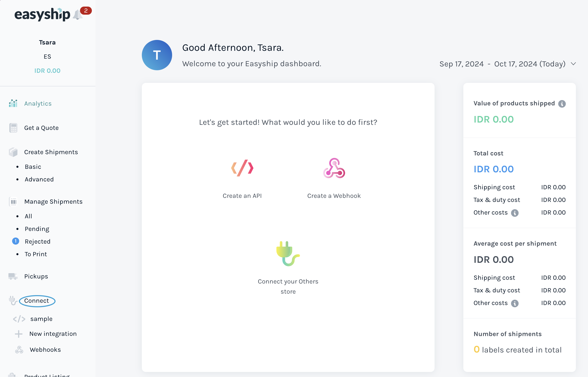588x377 pixels.
Task: Open the sample API integration
Action: pyautogui.click(x=41, y=319)
